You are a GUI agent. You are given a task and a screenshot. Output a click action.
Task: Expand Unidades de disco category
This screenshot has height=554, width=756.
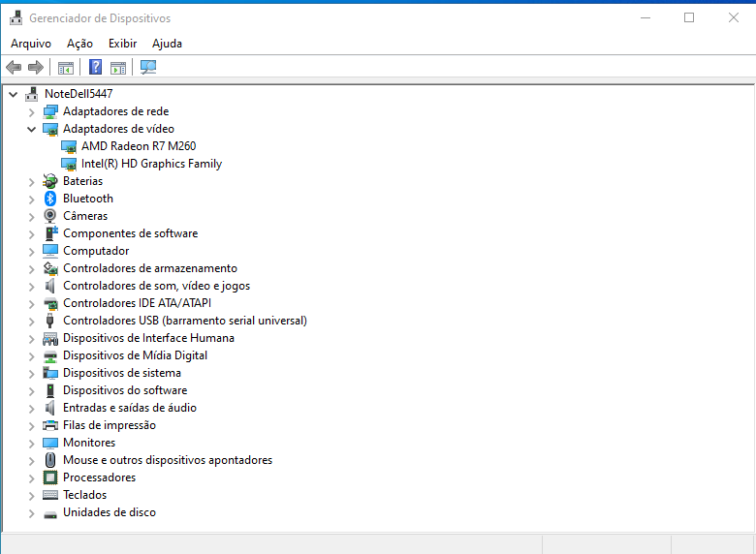pos(32,513)
